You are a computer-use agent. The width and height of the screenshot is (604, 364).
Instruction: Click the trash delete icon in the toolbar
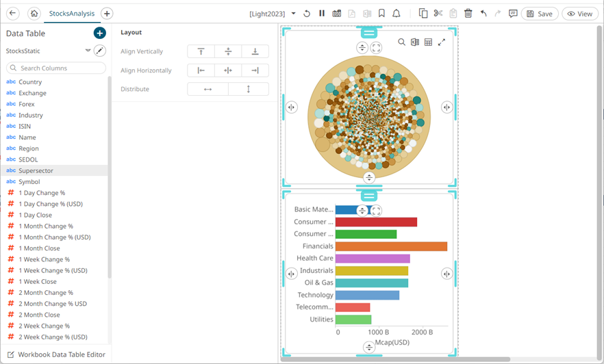tap(468, 14)
